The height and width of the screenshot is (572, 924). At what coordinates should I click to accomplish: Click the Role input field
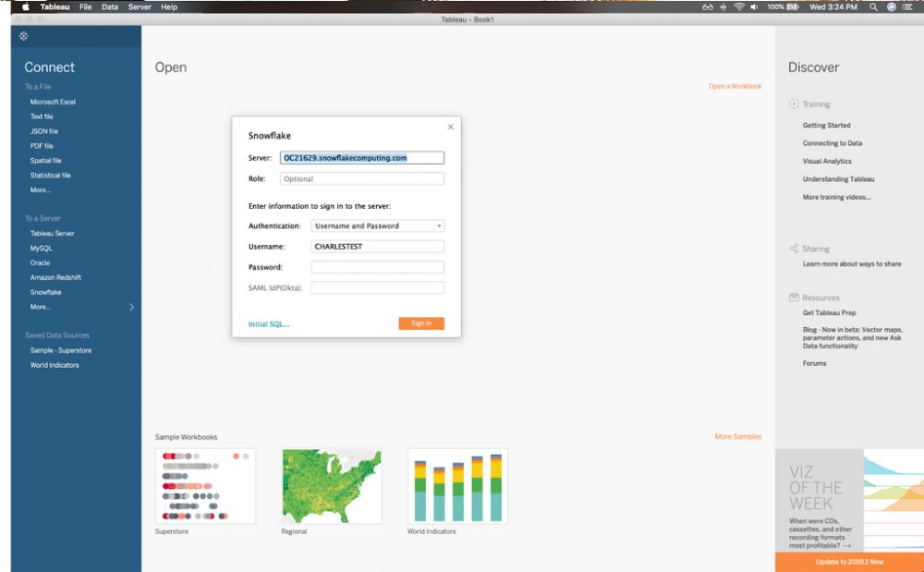coord(362,178)
